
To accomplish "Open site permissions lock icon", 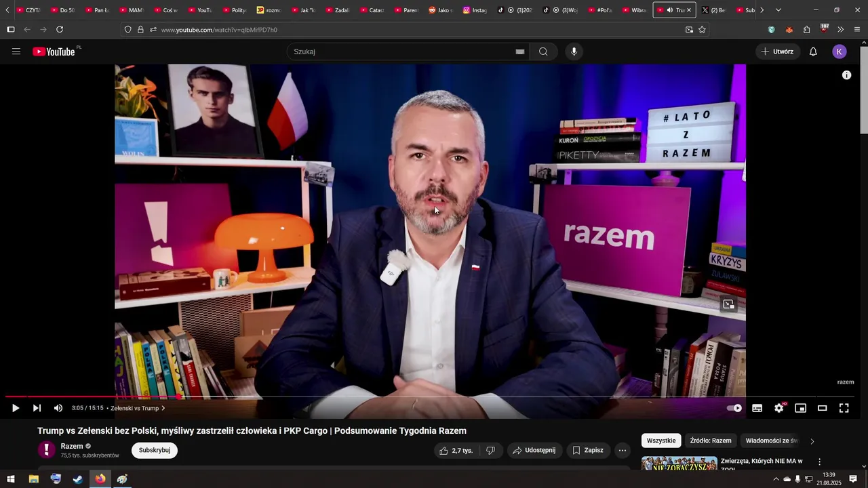I will [140, 30].
